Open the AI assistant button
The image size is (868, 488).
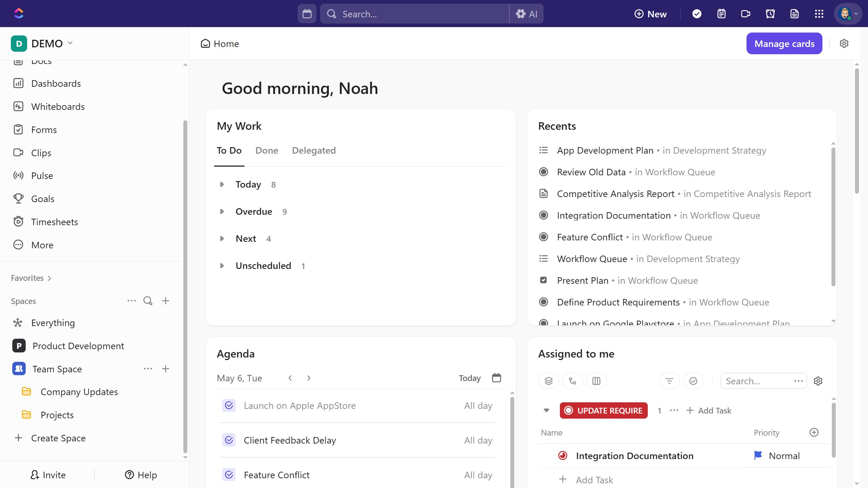[x=527, y=14]
